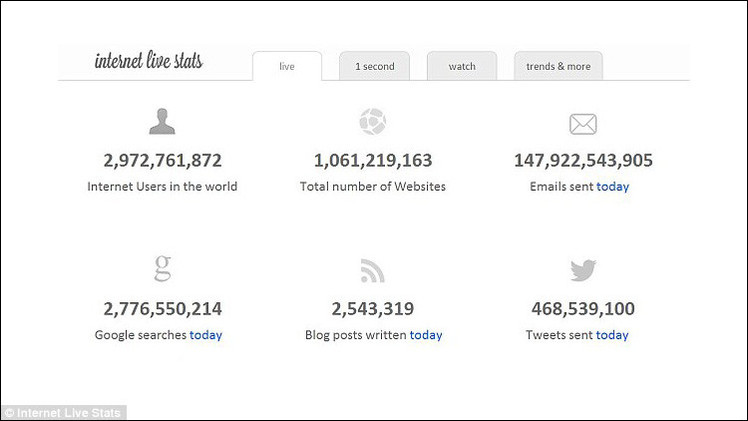Open the 'trends & more' tab
This screenshot has width=748, height=421.
click(x=558, y=67)
